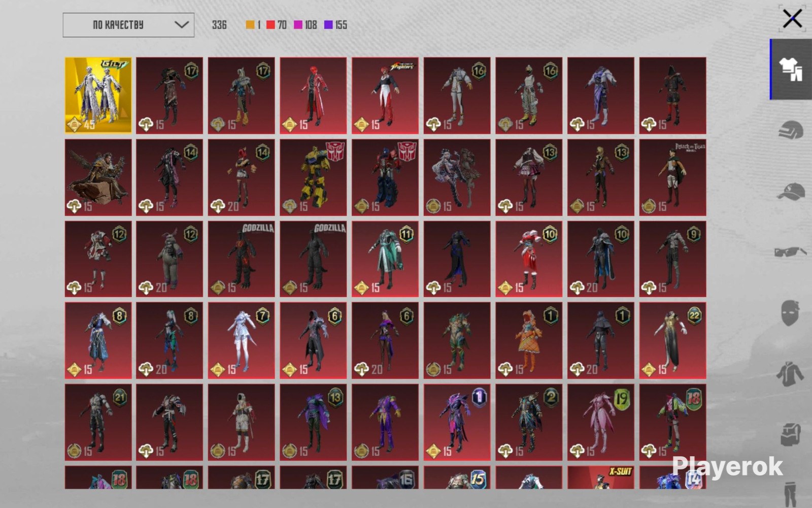Choose the red-haired long red coat outfit
Image resolution: width=812 pixels, height=508 pixels.
pos(313,96)
